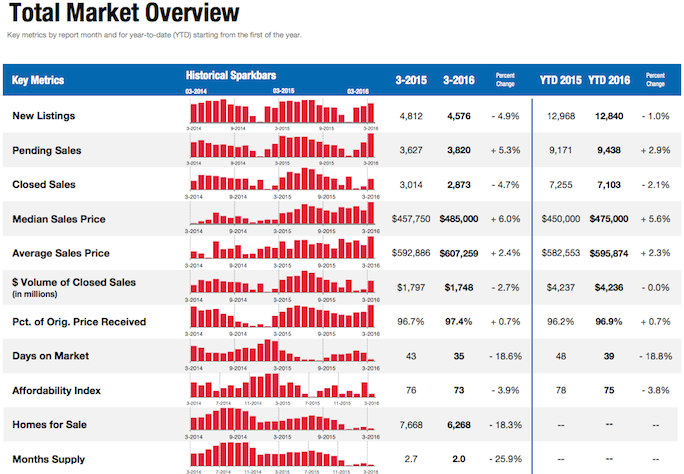Image resolution: width=684 pixels, height=474 pixels.
Task: Click the Historical Sparkbars column header
Action: click(x=231, y=75)
